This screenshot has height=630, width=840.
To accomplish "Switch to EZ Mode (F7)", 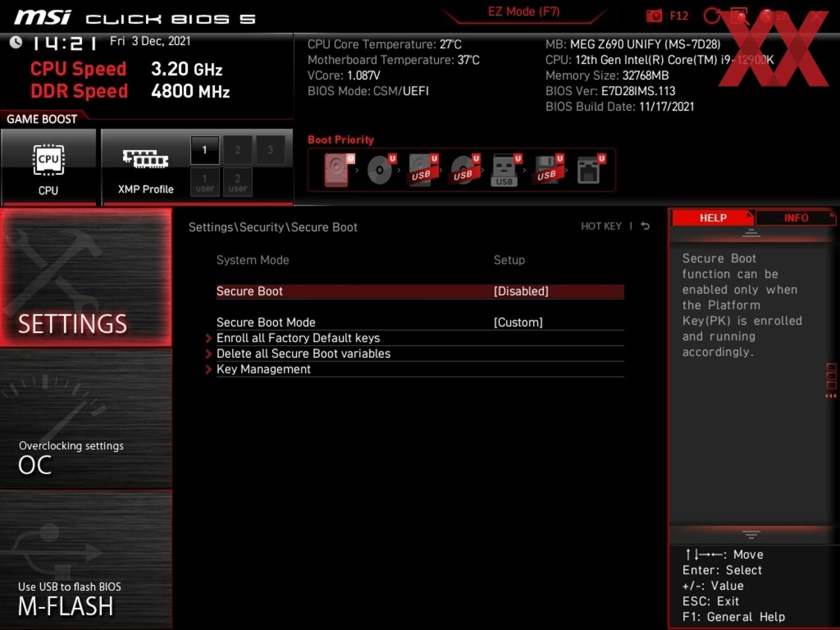I will coord(524,12).
